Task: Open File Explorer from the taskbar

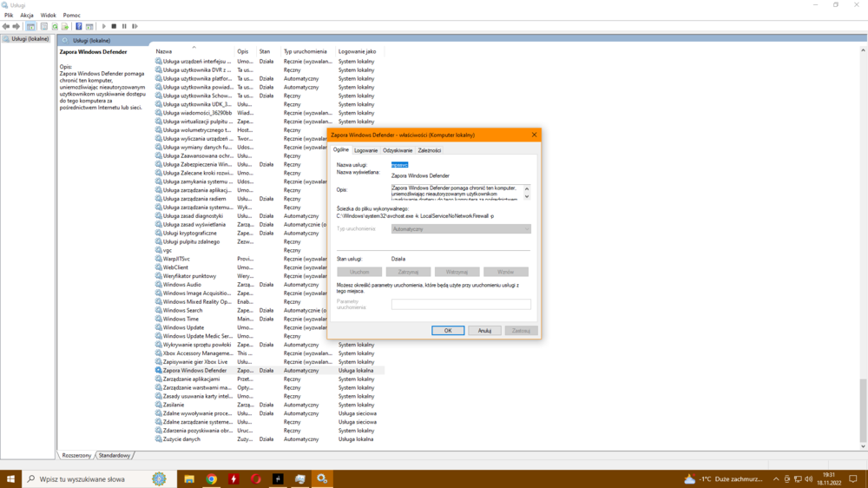Action: tap(188, 479)
